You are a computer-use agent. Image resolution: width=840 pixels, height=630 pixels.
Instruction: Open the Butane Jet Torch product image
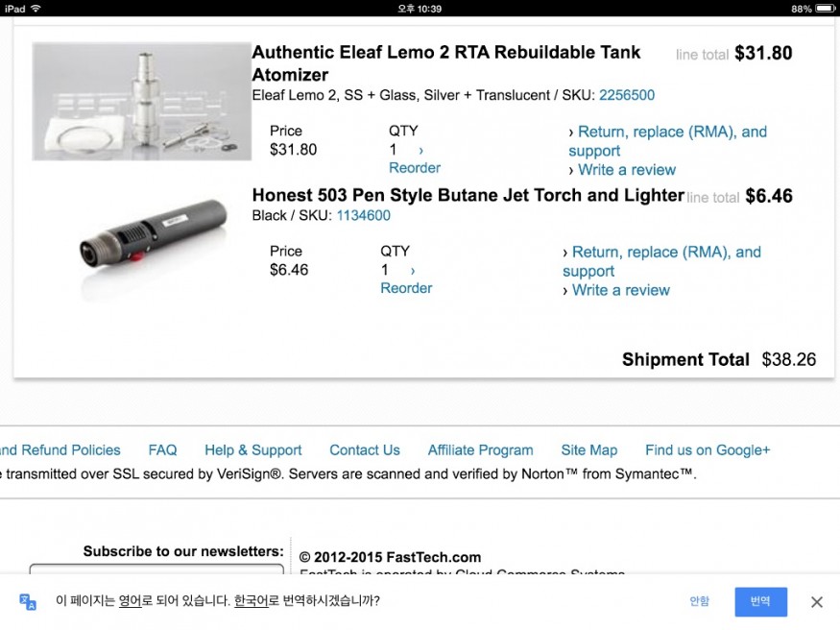point(152,244)
